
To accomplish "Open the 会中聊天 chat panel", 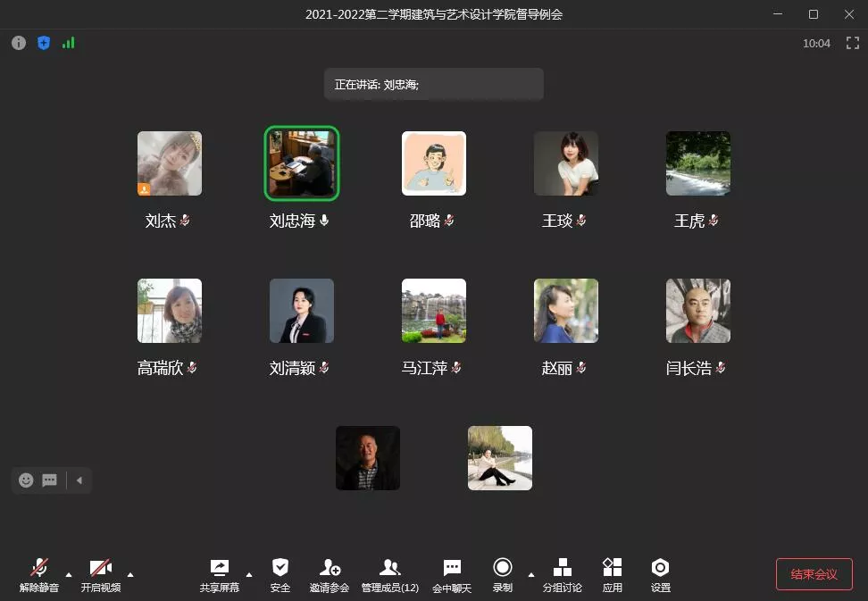I will click(x=452, y=574).
